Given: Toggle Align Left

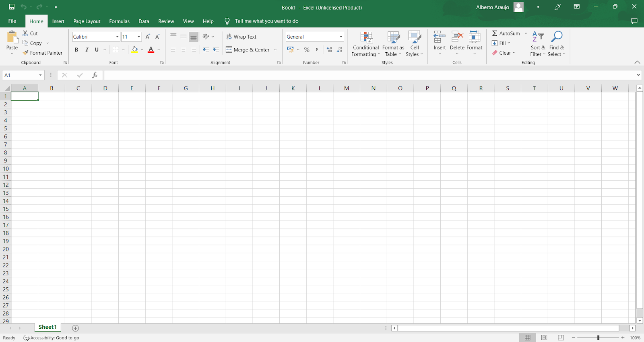Looking at the screenshot, I should point(173,50).
